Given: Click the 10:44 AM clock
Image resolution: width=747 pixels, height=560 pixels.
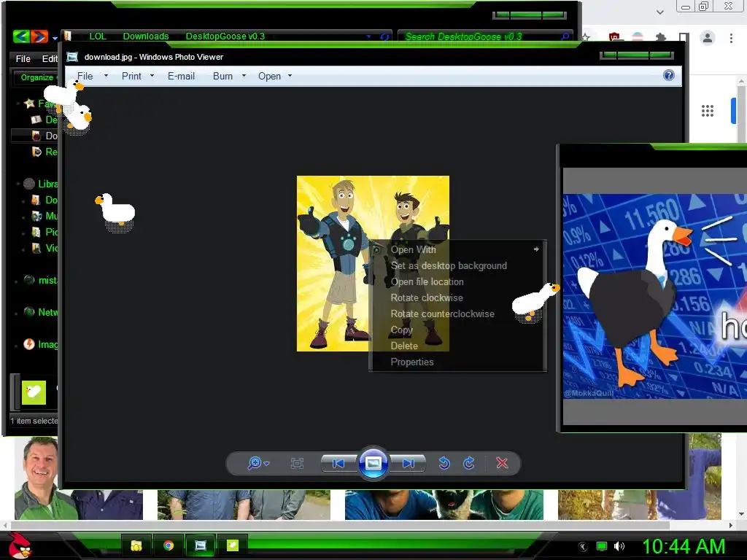Looking at the screenshot, I should [x=684, y=546].
